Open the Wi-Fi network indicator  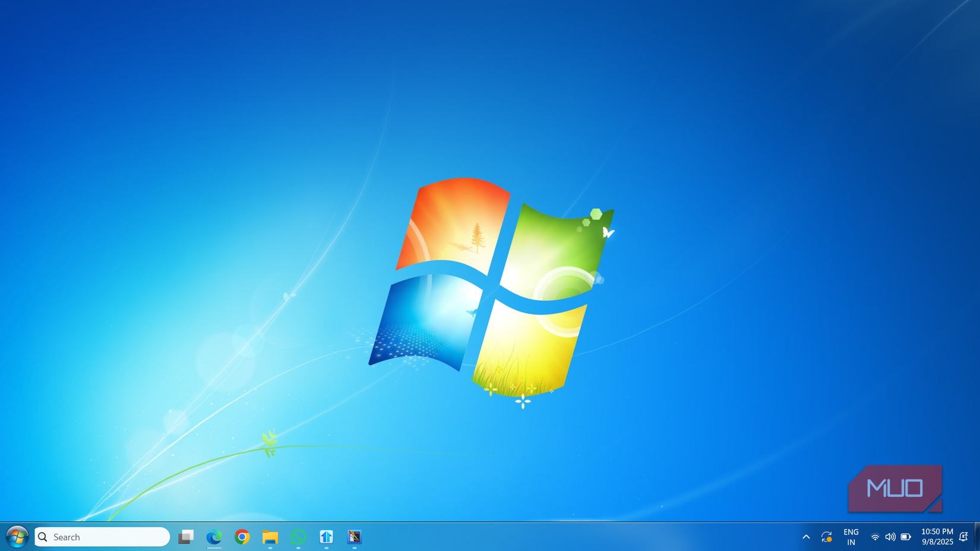click(875, 537)
